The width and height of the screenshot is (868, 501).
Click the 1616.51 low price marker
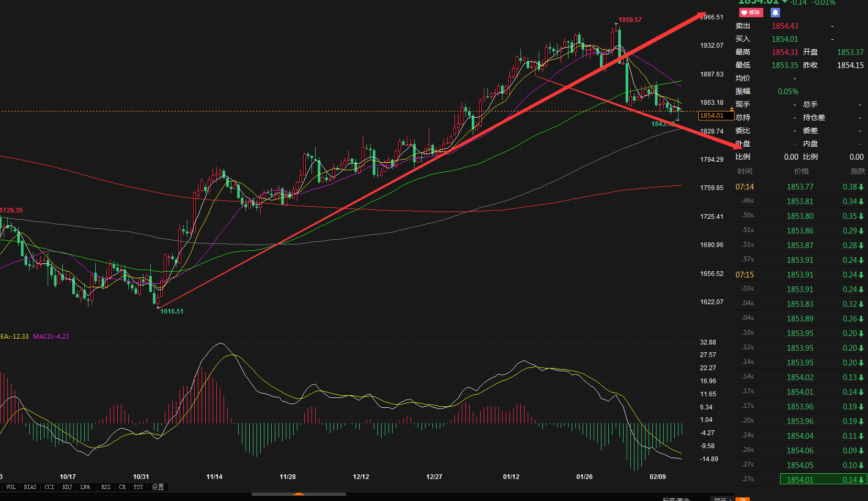pyautogui.click(x=172, y=311)
